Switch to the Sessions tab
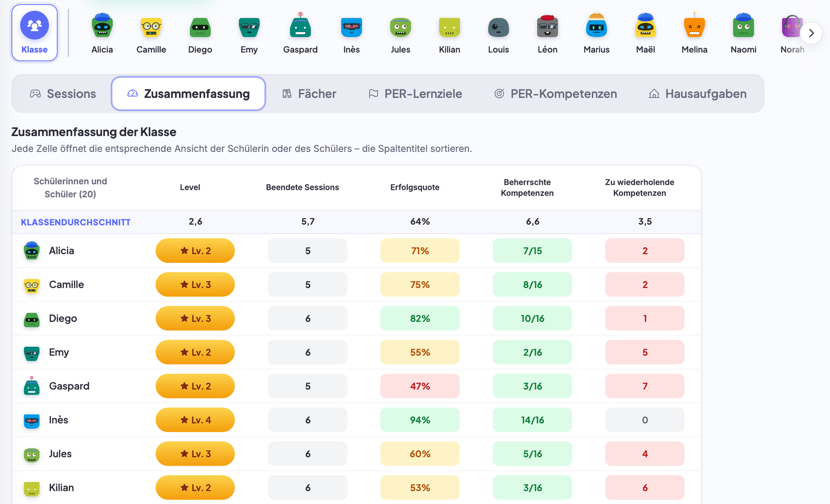 click(63, 94)
